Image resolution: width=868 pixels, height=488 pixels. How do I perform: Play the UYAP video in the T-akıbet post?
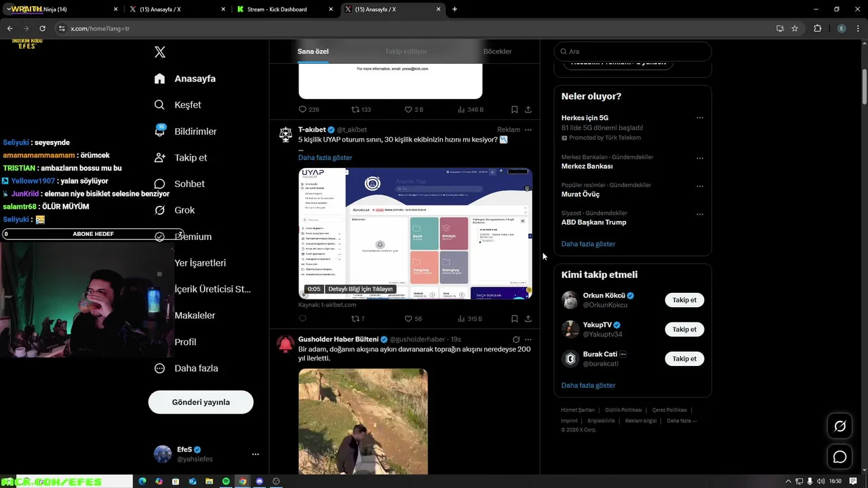(415, 233)
